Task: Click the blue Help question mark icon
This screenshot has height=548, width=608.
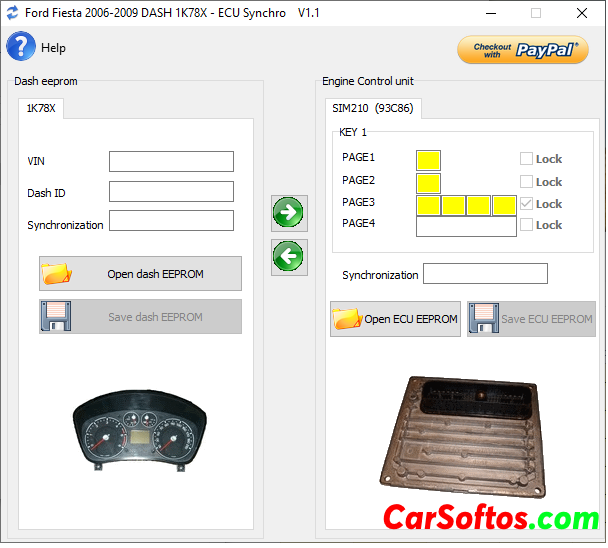Action: point(21,47)
